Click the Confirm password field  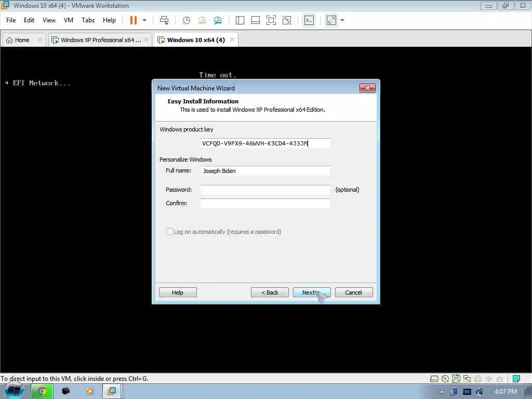coord(265,204)
